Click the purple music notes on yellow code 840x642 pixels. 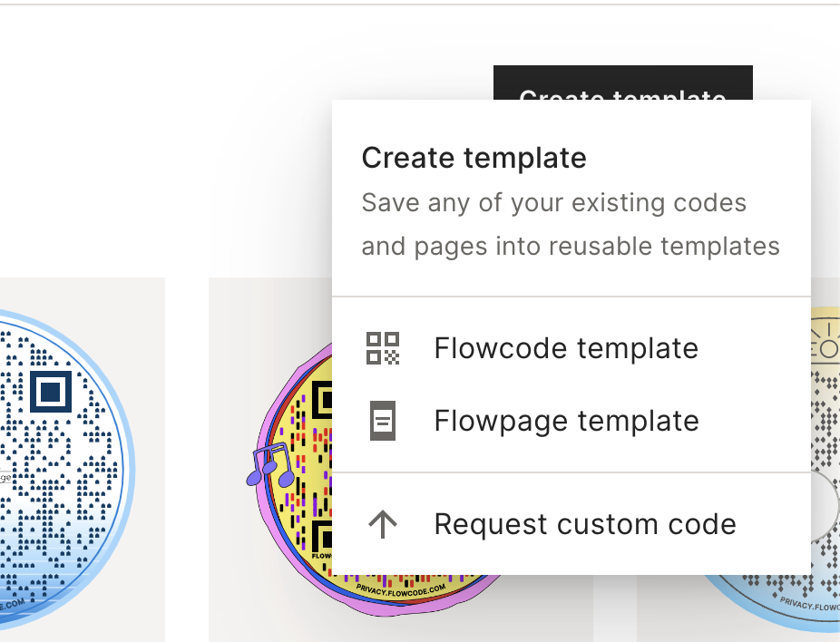point(270,464)
